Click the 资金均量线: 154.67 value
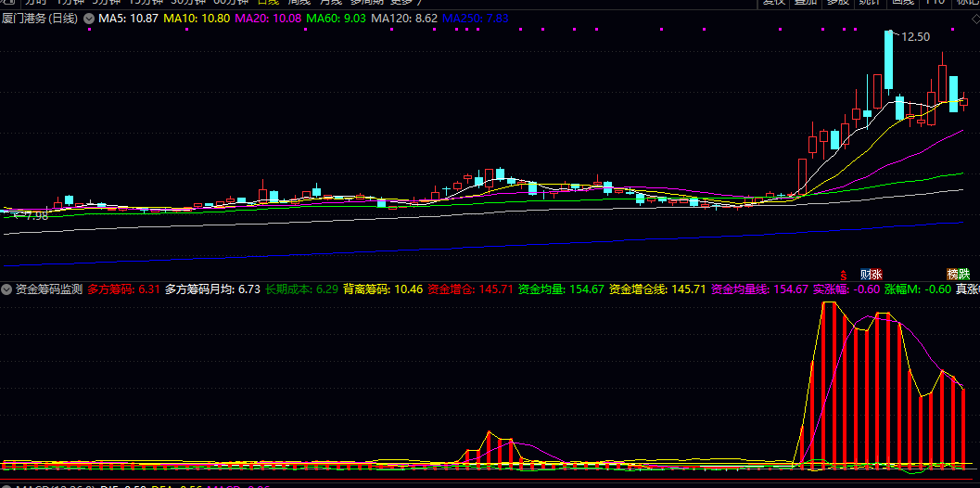 click(x=760, y=289)
